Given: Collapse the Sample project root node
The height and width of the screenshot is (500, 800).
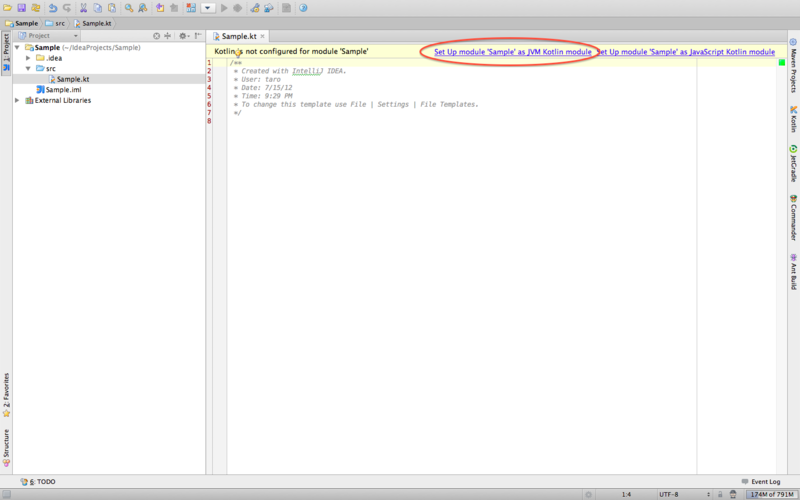Looking at the screenshot, I should pos(17,47).
